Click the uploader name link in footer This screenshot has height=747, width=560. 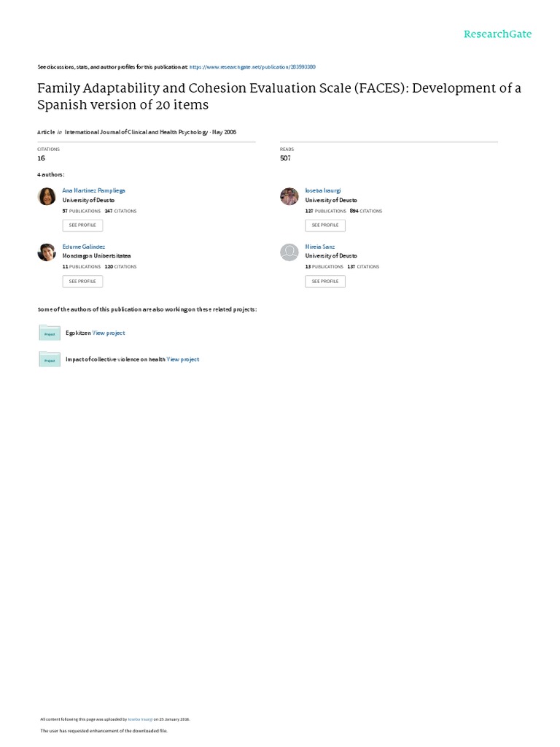pos(139,719)
